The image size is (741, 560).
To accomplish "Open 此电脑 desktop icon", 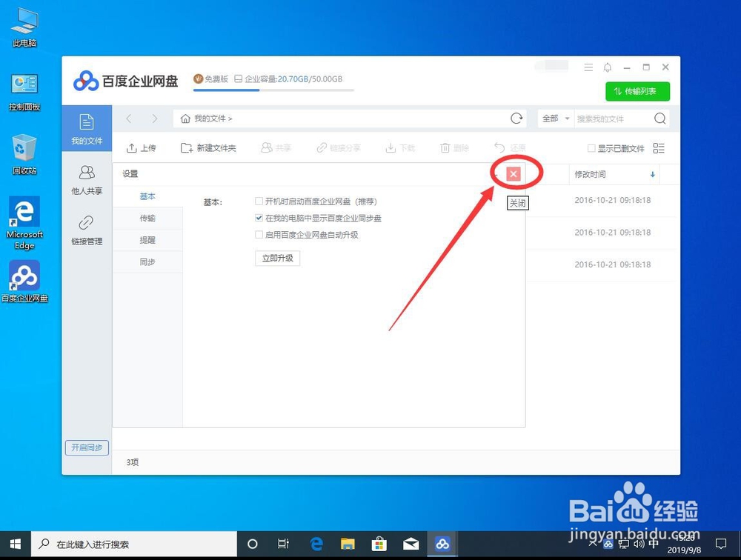I will pyautogui.click(x=24, y=27).
